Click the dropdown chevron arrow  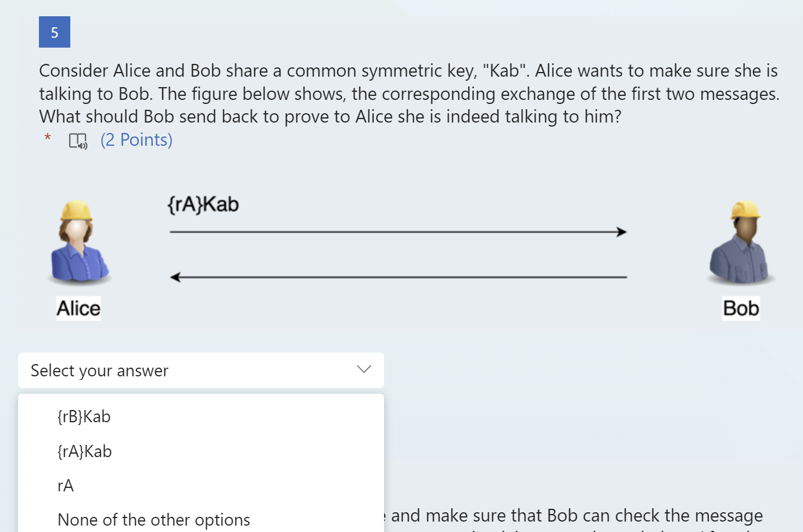tap(364, 369)
